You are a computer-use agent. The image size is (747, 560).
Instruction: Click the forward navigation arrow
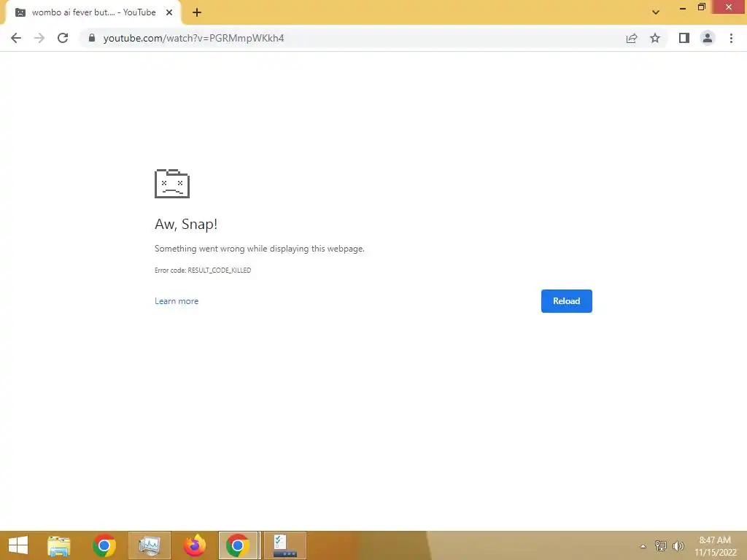point(39,38)
